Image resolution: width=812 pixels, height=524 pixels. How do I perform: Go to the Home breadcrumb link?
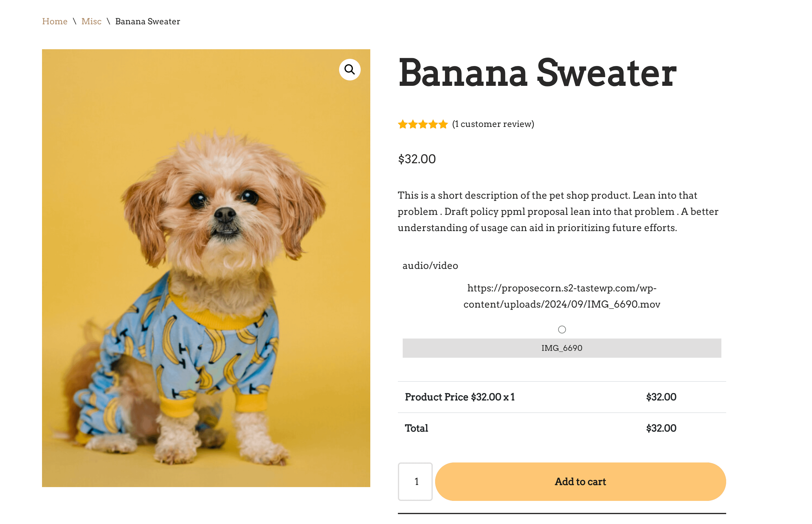[54, 21]
